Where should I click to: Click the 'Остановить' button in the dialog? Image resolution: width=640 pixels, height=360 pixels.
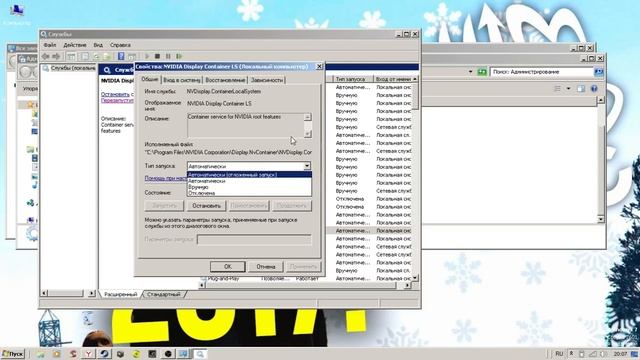coord(206,206)
